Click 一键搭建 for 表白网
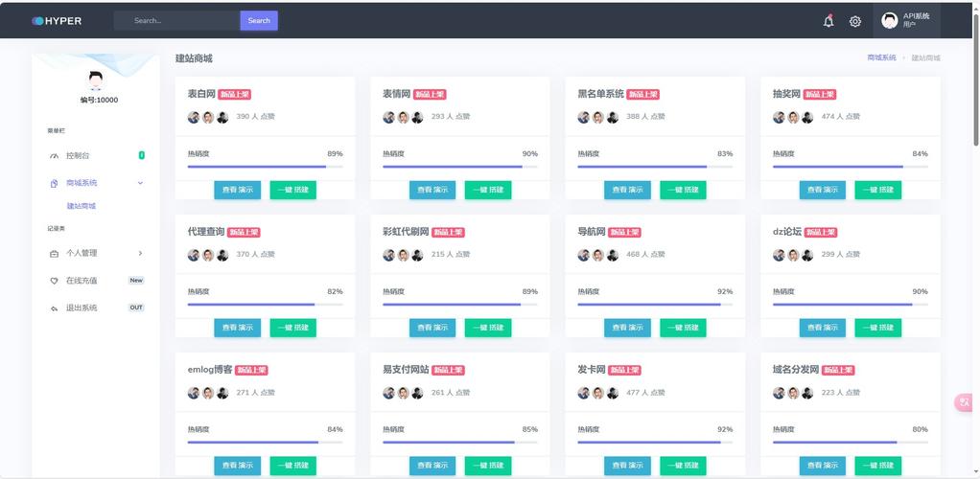 click(293, 190)
